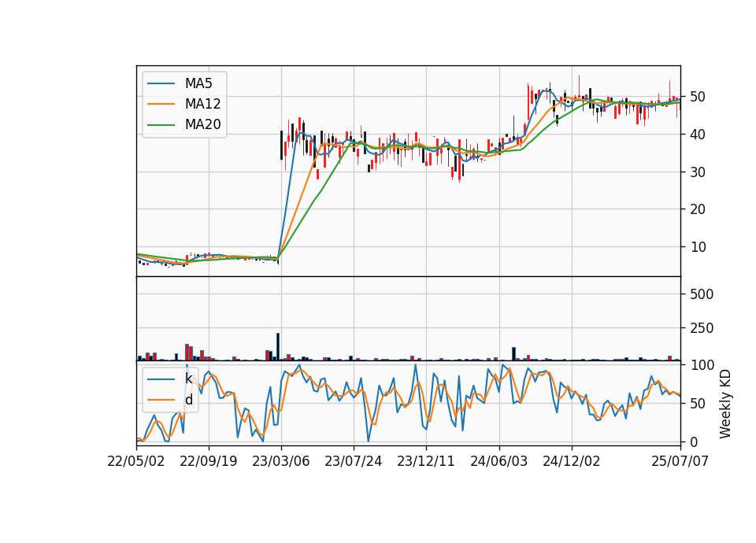Click the tall volume bar near 24/06/03
756x543 pixels.
(x=514, y=353)
